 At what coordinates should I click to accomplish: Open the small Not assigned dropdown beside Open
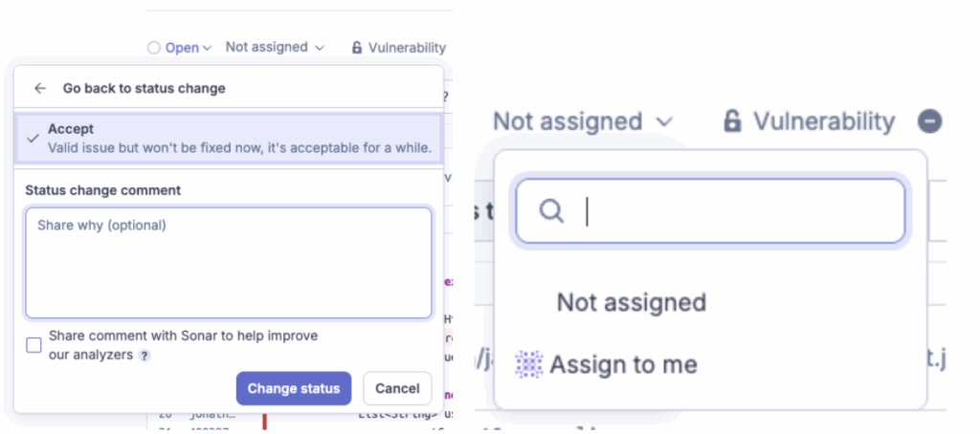275,47
